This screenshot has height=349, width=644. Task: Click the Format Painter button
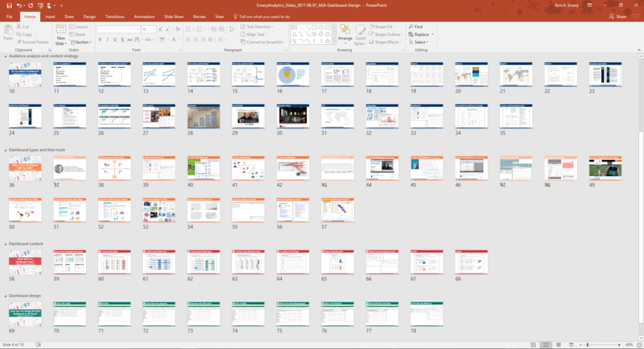[33, 42]
